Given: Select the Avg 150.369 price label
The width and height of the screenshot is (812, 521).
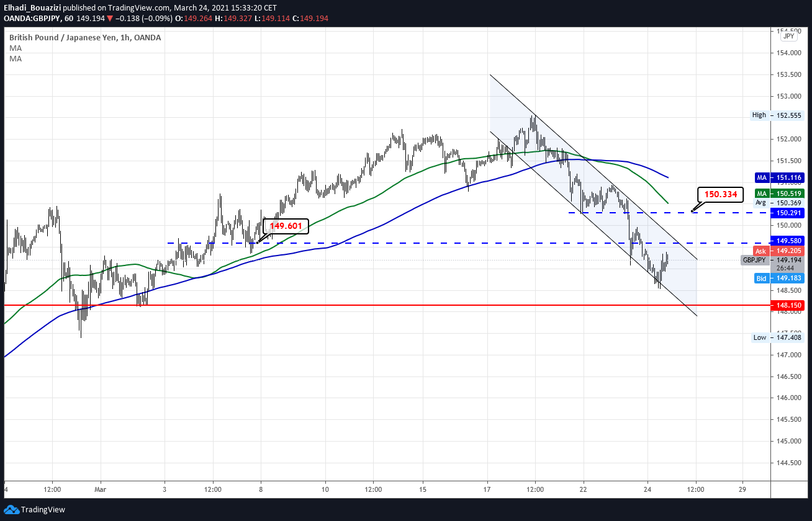Looking at the screenshot, I should coord(779,203).
